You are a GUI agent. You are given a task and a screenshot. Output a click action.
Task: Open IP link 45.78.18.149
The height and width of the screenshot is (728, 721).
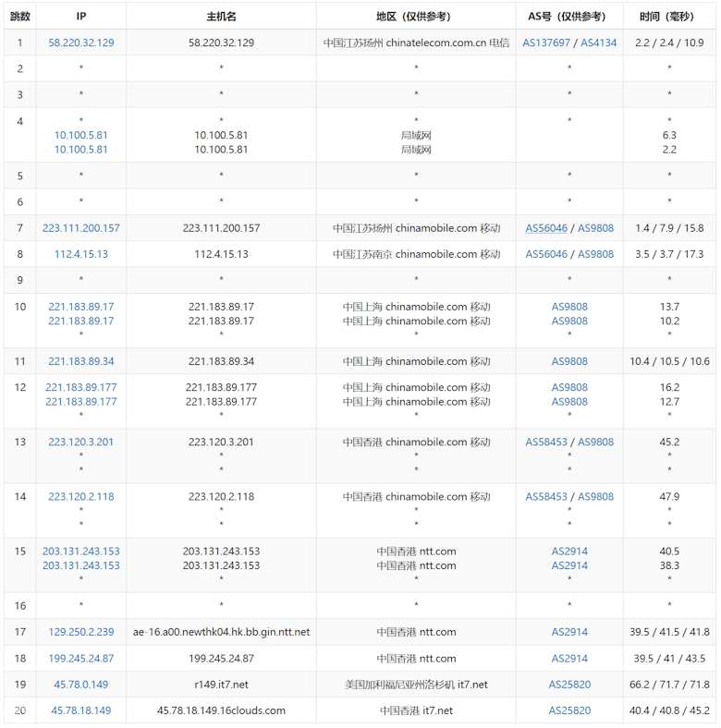[81, 710]
